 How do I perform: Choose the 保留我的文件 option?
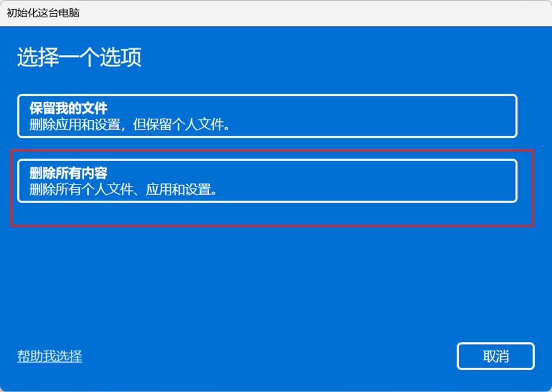267,116
